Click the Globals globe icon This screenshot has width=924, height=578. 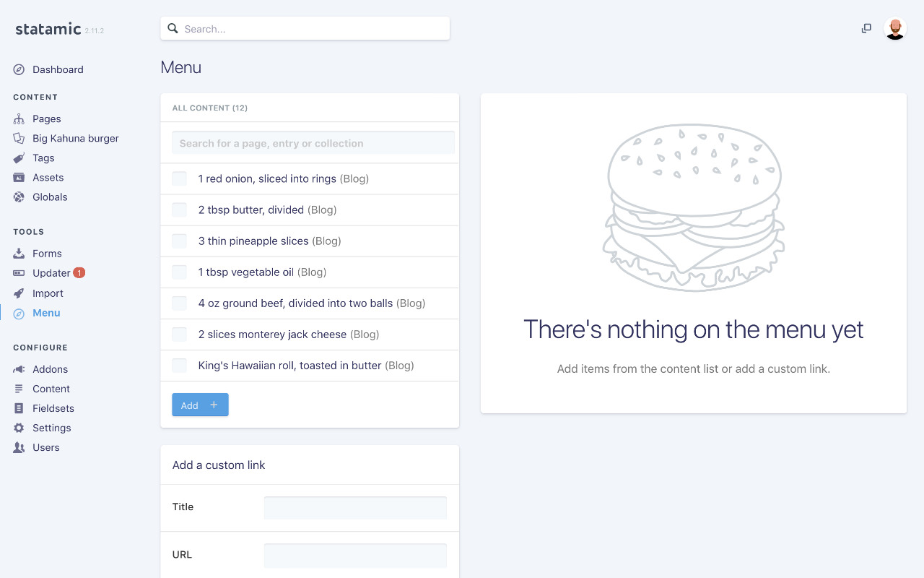click(19, 197)
